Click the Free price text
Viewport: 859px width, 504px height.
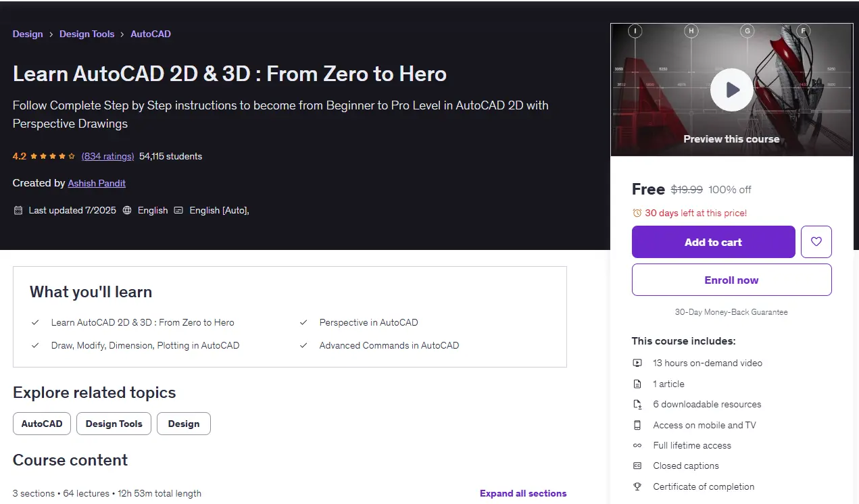(x=648, y=189)
